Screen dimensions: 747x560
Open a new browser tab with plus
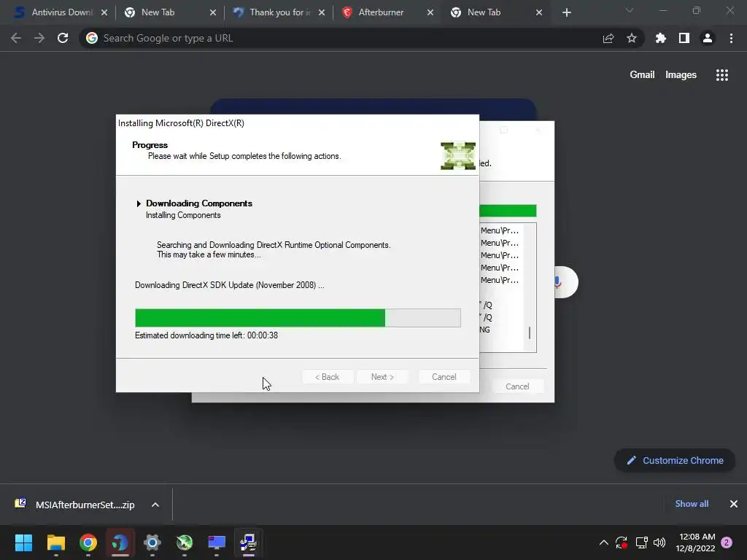coord(566,12)
